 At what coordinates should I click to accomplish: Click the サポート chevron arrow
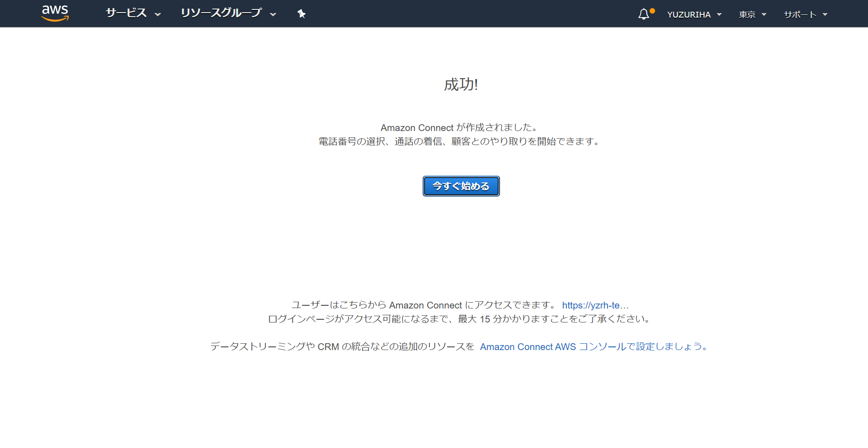coord(826,15)
